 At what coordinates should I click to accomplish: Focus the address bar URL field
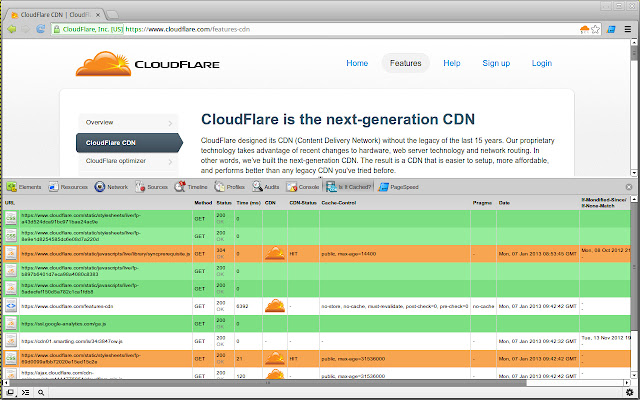pyautogui.click(x=314, y=29)
